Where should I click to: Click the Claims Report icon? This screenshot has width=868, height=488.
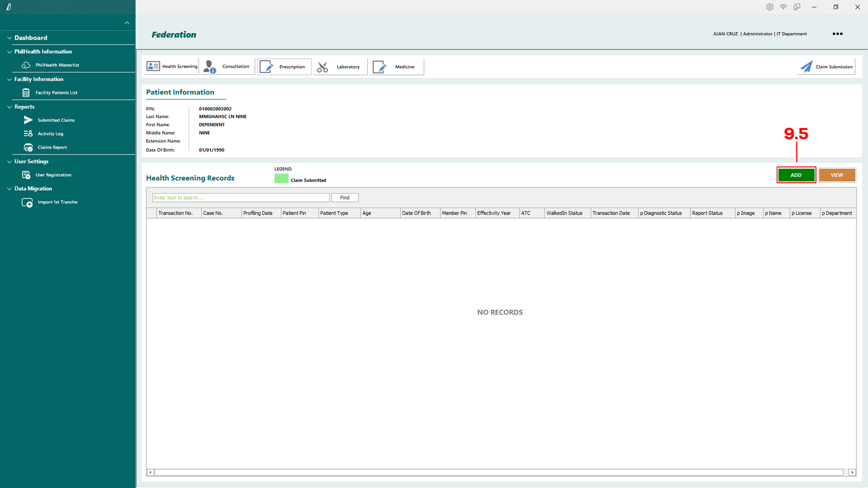click(28, 147)
